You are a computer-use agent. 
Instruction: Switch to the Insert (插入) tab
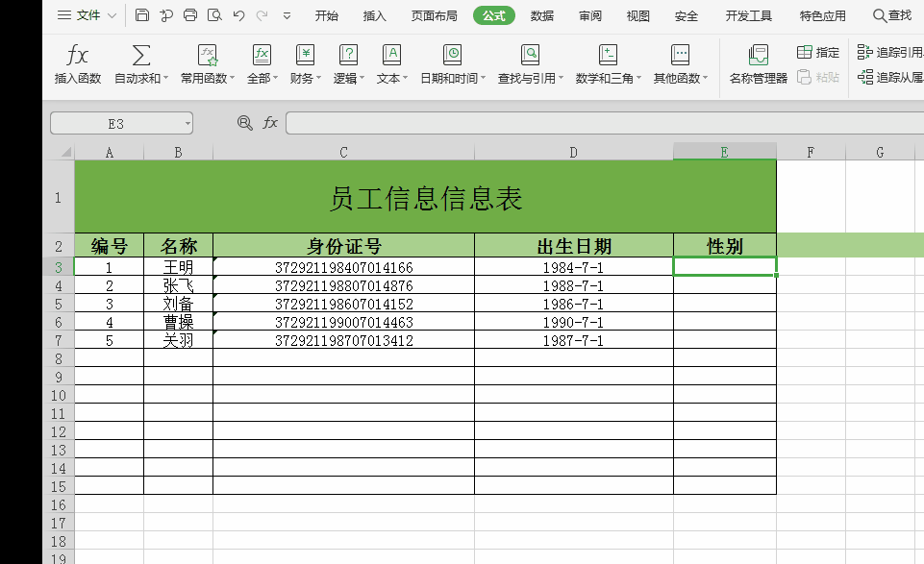tap(374, 16)
